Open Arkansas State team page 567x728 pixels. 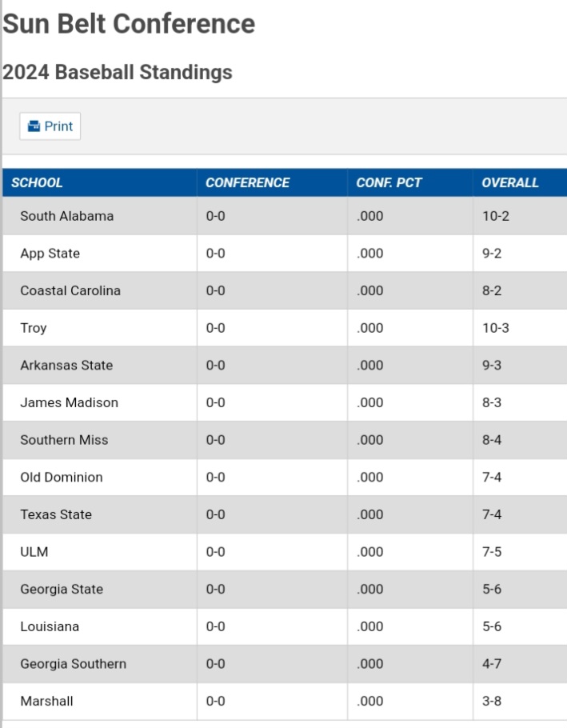(66, 366)
